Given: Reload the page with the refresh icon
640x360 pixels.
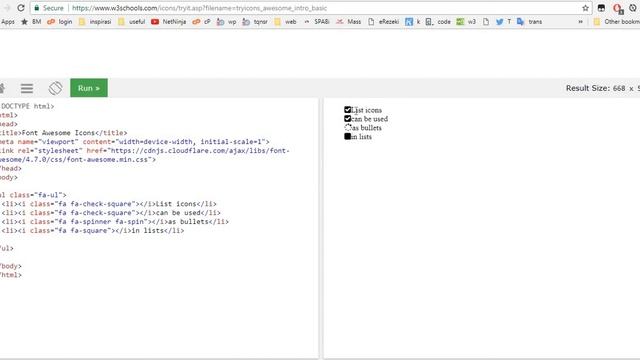Looking at the screenshot, I should [x=21, y=8].
